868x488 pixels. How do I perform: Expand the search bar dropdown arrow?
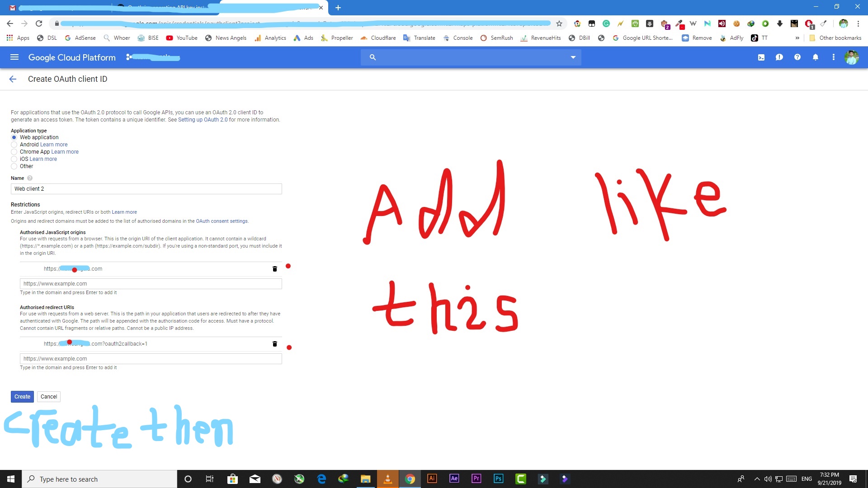coord(573,57)
